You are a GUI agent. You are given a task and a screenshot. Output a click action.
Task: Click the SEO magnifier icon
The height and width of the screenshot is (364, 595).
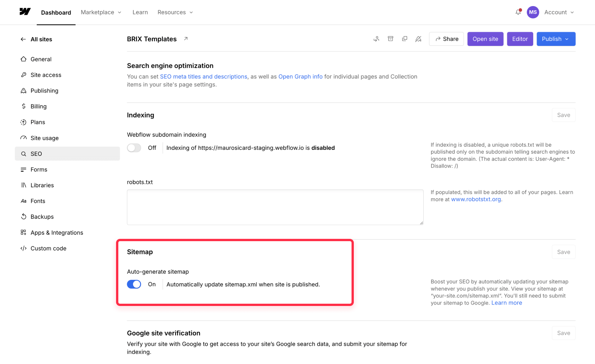[24, 154]
